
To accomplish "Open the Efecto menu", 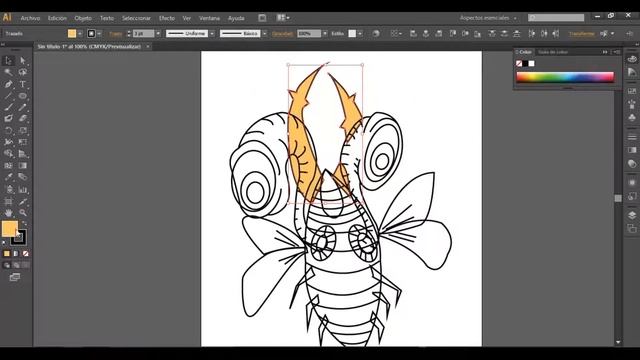I will point(167,18).
